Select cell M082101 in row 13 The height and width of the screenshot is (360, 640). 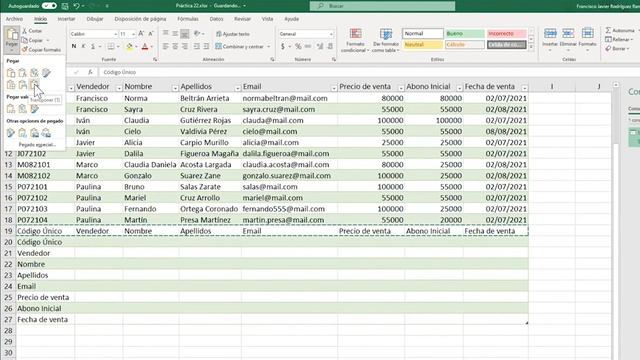point(45,164)
